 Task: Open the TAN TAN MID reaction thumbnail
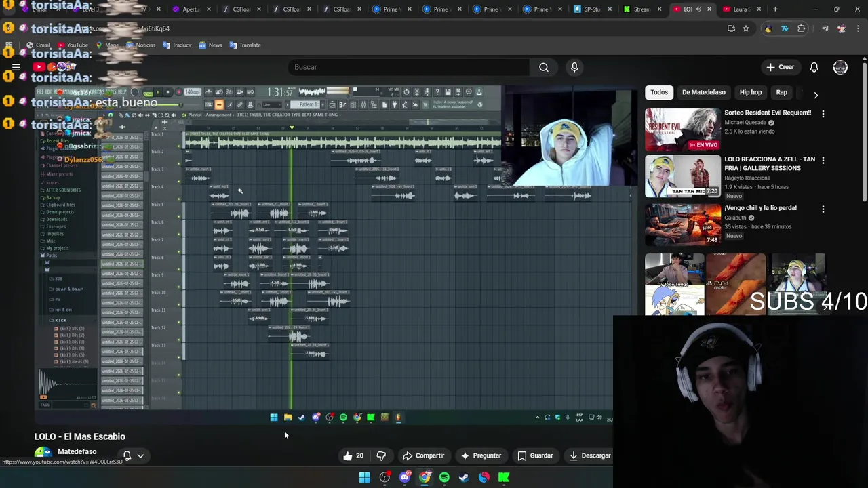point(683,176)
